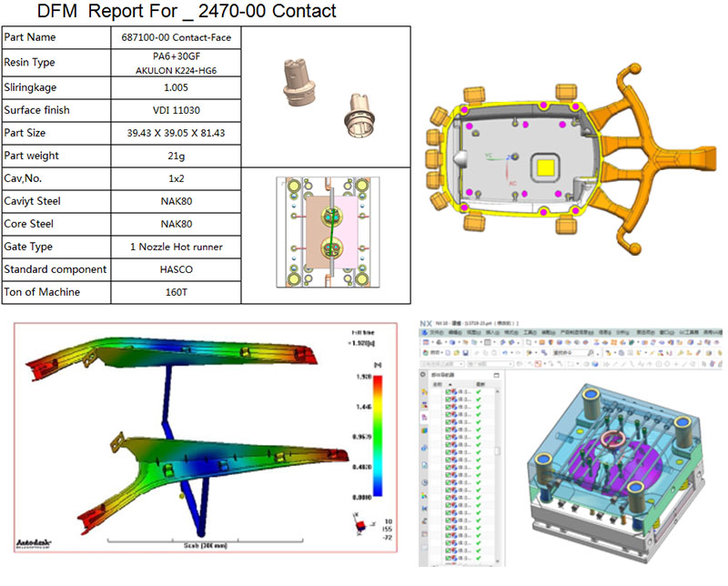
Task: Toggle the green checkmark on the first component
Action: tap(479, 389)
